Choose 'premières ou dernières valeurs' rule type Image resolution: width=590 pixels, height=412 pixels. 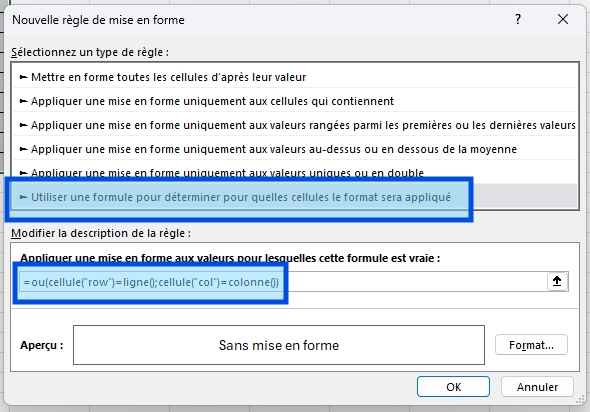point(295,125)
